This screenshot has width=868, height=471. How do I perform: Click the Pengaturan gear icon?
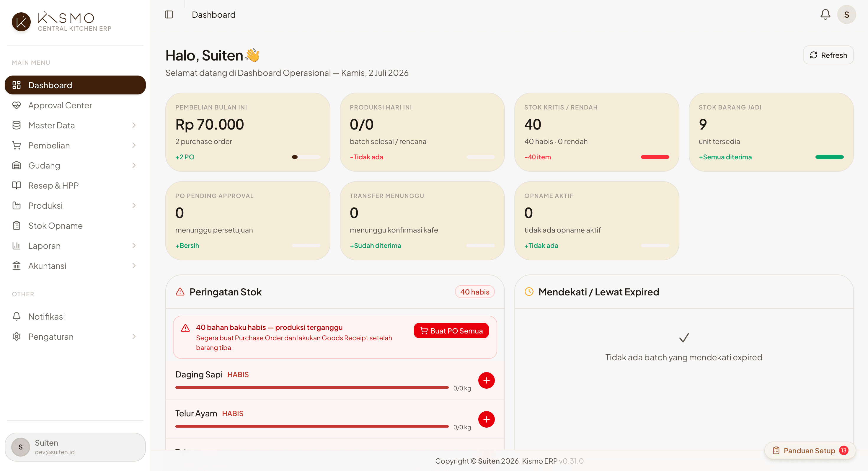[17, 336]
